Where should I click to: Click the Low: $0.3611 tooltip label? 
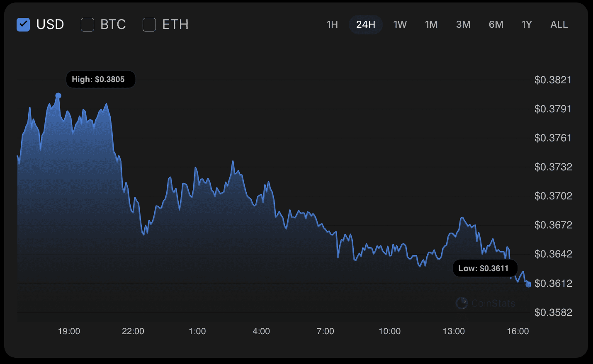tap(484, 268)
